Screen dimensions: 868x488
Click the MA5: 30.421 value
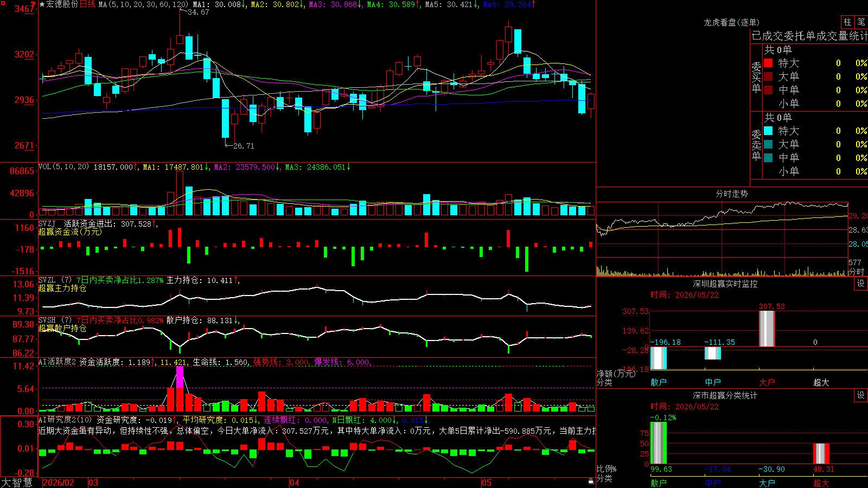452,4
